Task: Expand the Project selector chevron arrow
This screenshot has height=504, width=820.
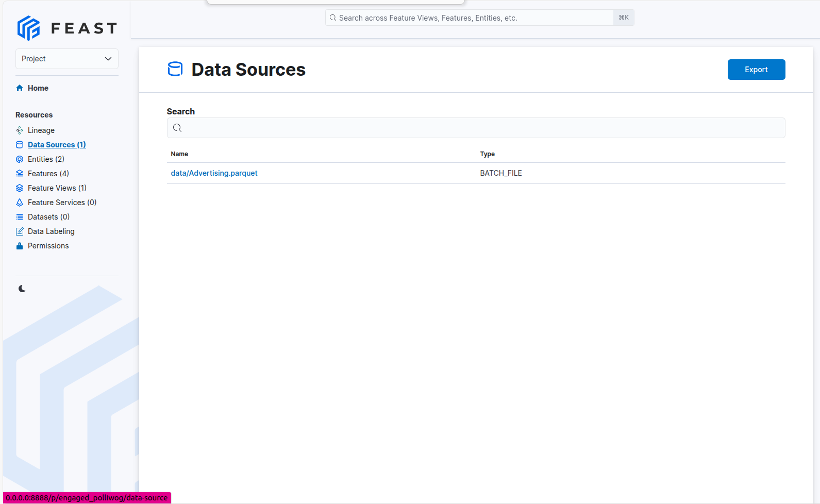Action: coord(108,59)
